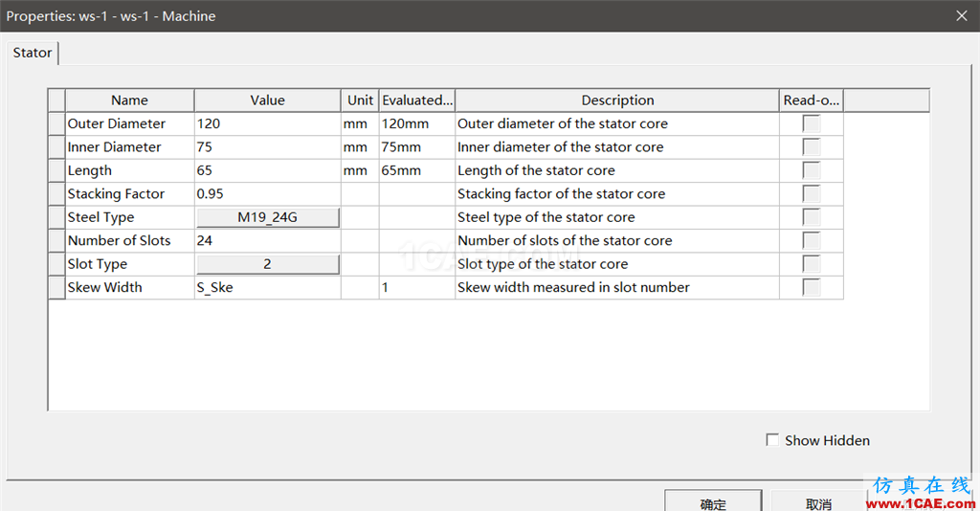The height and width of the screenshot is (511, 980).
Task: Select the Inner Diameter row header
Action: pyautogui.click(x=56, y=146)
